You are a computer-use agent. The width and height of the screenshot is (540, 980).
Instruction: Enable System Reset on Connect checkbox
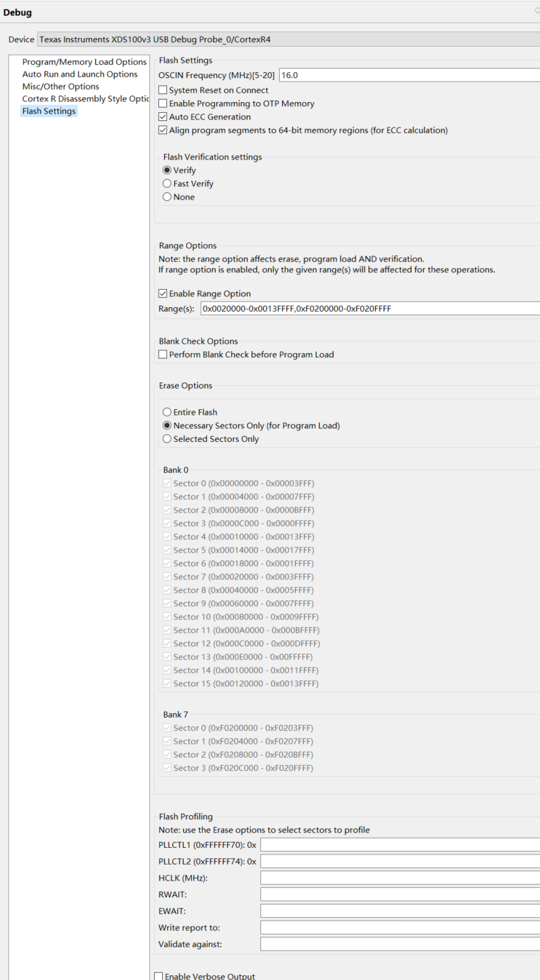pos(163,90)
